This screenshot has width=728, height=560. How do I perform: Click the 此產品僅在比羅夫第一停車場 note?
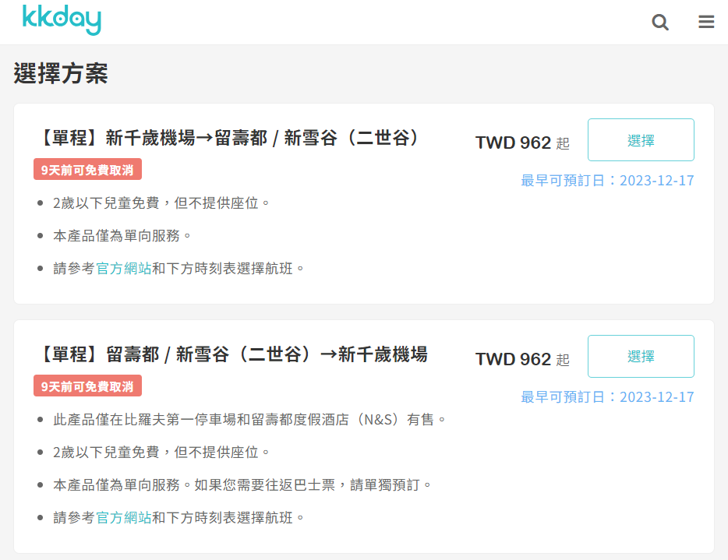click(249, 419)
